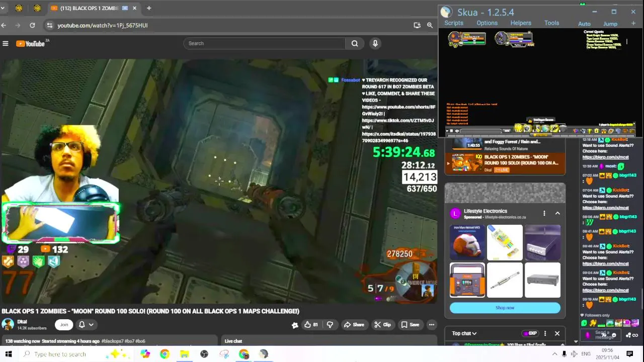Screen dimensions: 644x362
Task: Open the browser zoom magnifier icon
Action: (430, 25)
